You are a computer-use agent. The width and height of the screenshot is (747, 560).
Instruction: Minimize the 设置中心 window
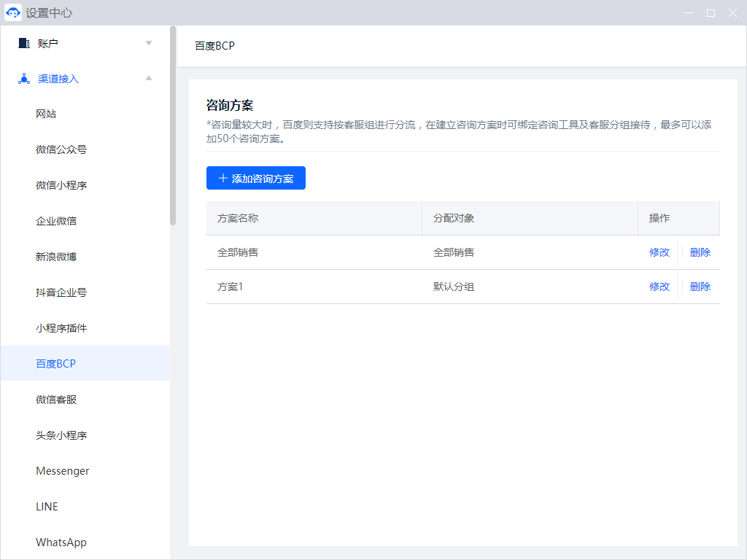[x=689, y=13]
